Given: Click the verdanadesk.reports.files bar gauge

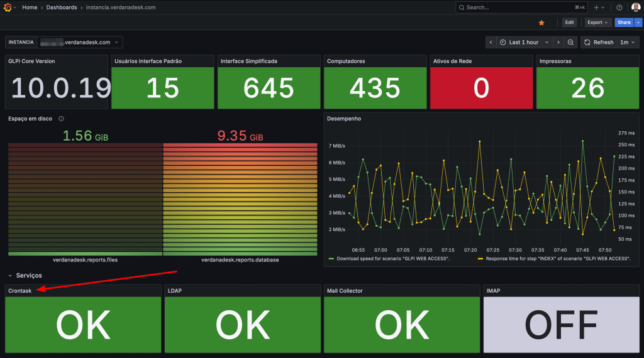Looking at the screenshot, I should (86, 199).
